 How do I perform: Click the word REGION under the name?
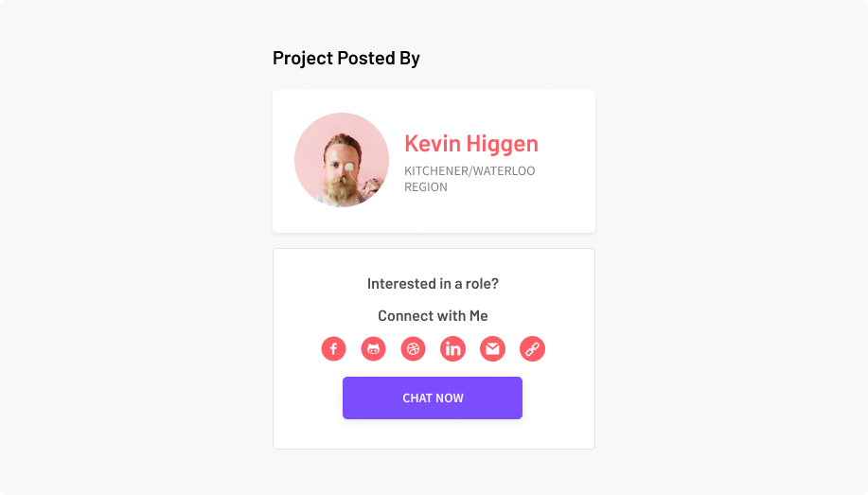tap(426, 187)
